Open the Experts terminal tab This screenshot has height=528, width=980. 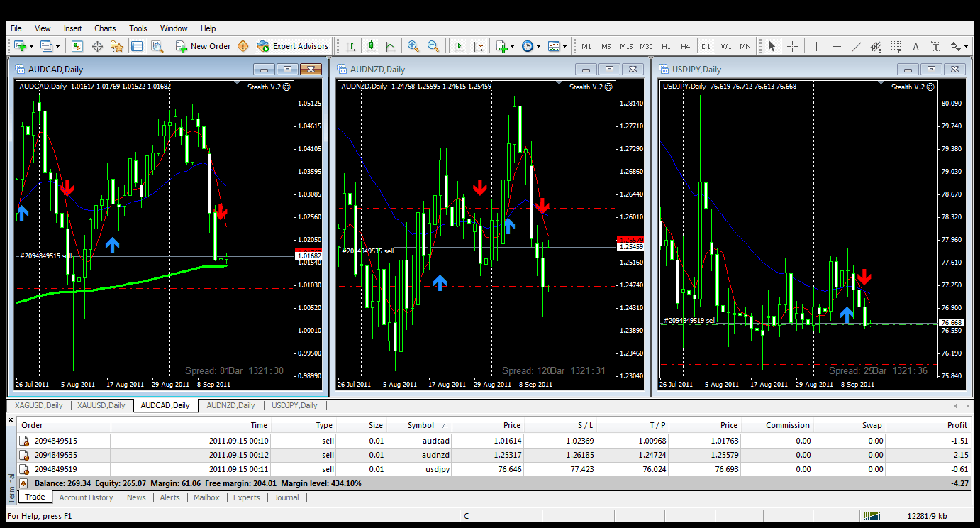(x=247, y=497)
